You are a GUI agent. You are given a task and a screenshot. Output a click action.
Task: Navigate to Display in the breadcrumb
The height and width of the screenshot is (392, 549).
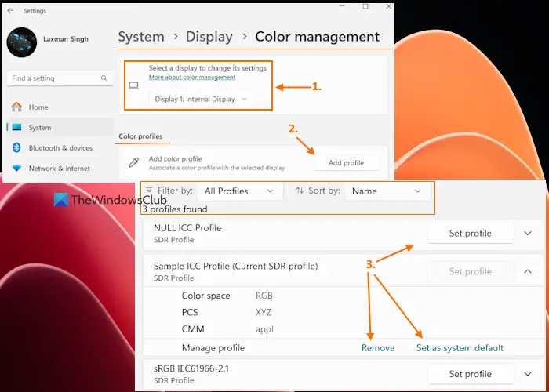pos(209,37)
